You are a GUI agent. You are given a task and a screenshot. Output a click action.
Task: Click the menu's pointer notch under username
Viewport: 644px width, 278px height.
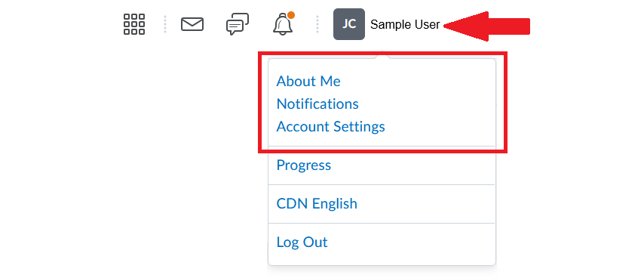[382, 55]
